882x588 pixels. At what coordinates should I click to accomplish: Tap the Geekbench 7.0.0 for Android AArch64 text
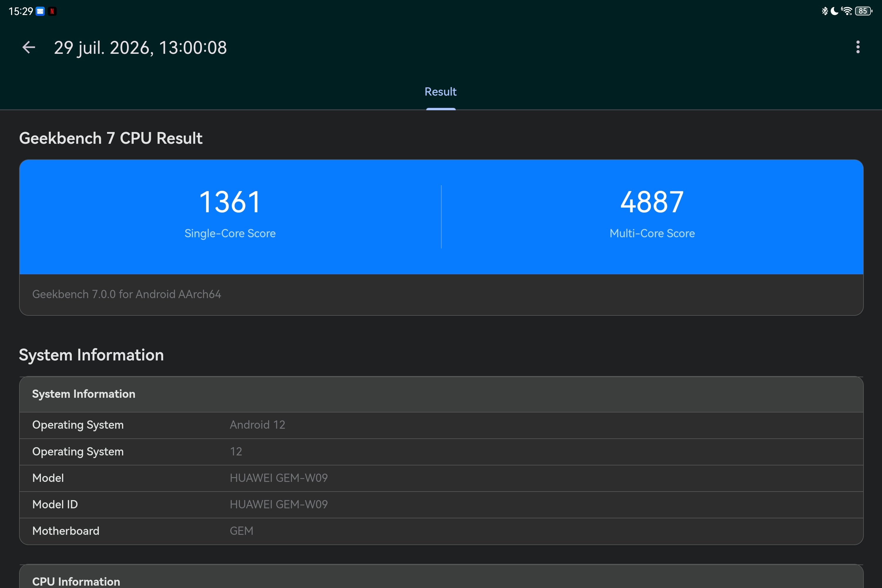(x=127, y=294)
